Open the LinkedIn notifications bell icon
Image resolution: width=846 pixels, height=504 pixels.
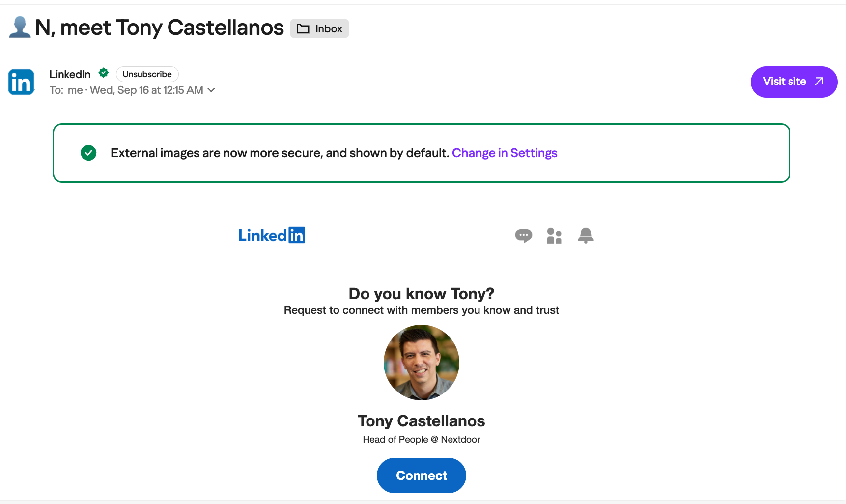586,236
